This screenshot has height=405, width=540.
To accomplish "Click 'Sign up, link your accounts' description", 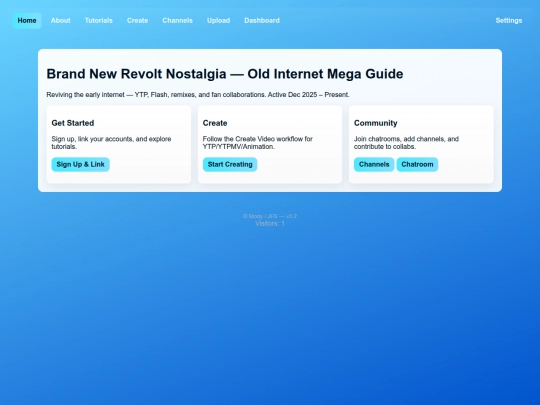I will [111, 143].
